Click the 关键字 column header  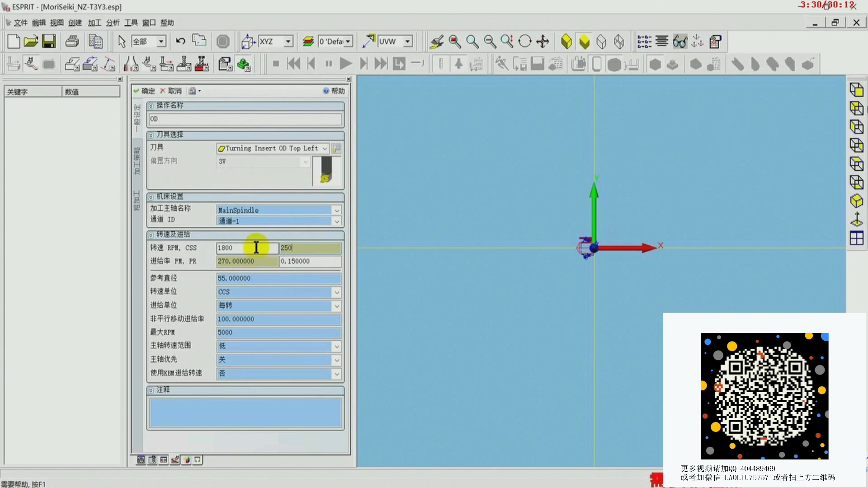click(x=33, y=92)
